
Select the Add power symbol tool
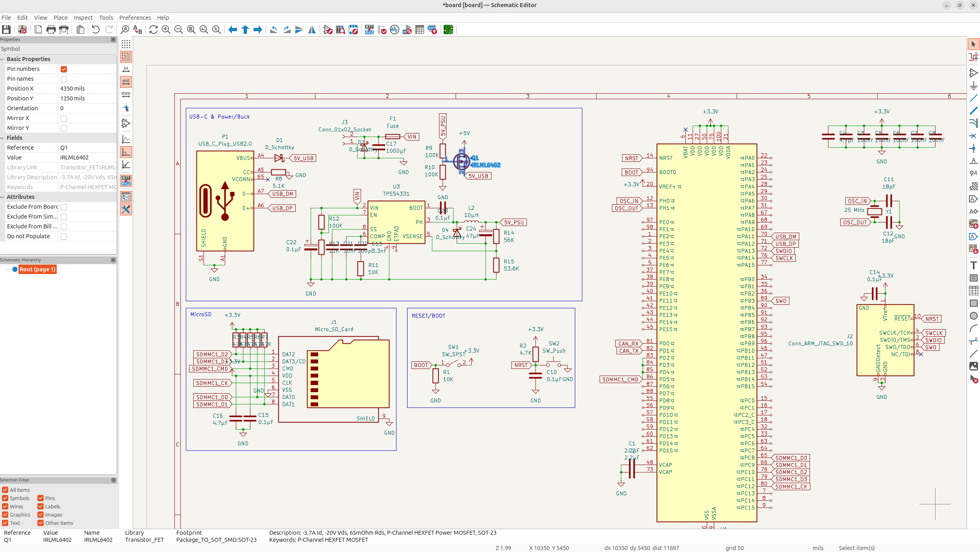[x=973, y=85]
